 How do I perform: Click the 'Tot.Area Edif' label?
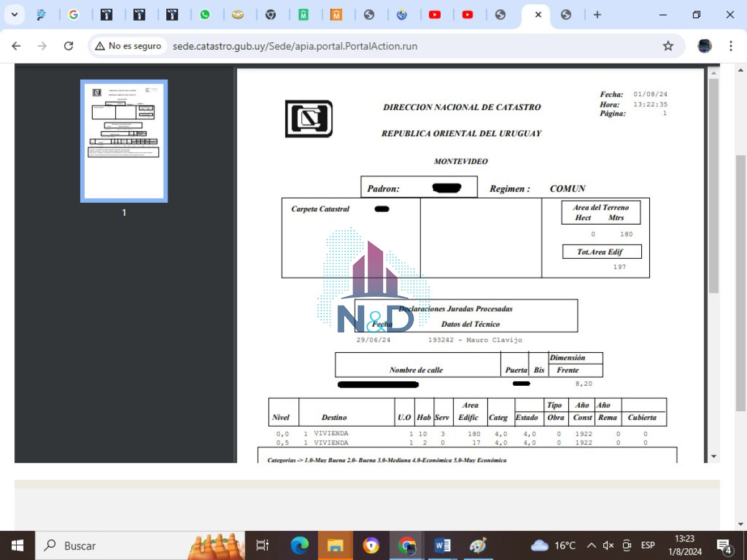[600, 252]
